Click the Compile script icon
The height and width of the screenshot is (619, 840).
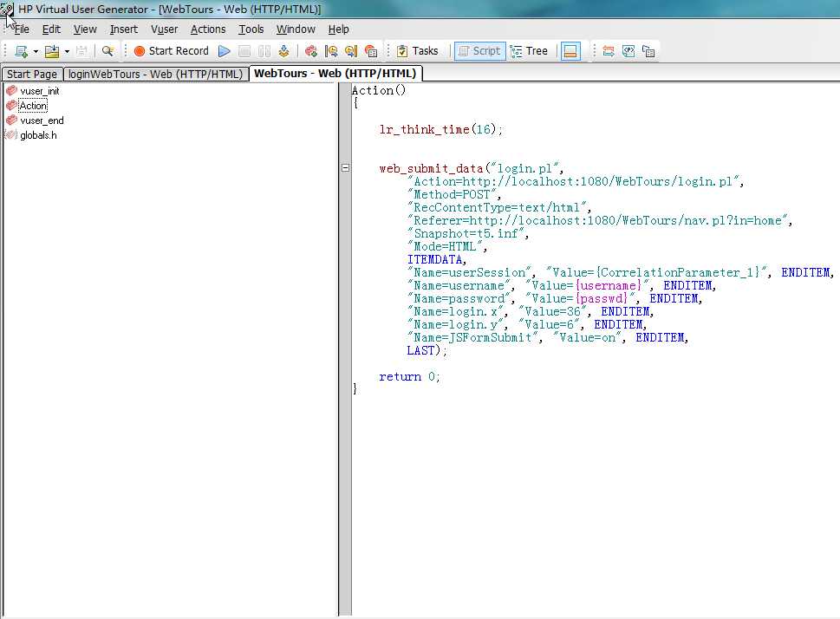click(x=284, y=51)
